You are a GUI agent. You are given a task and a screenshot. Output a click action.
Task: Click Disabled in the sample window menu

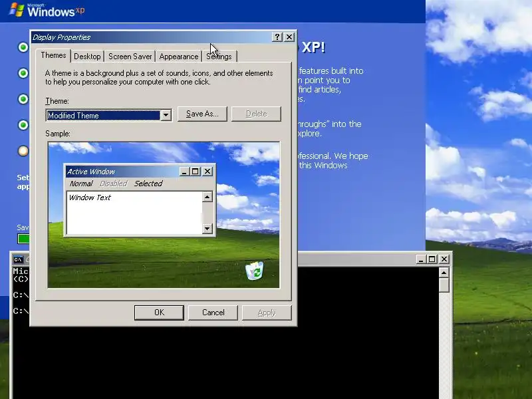point(113,184)
